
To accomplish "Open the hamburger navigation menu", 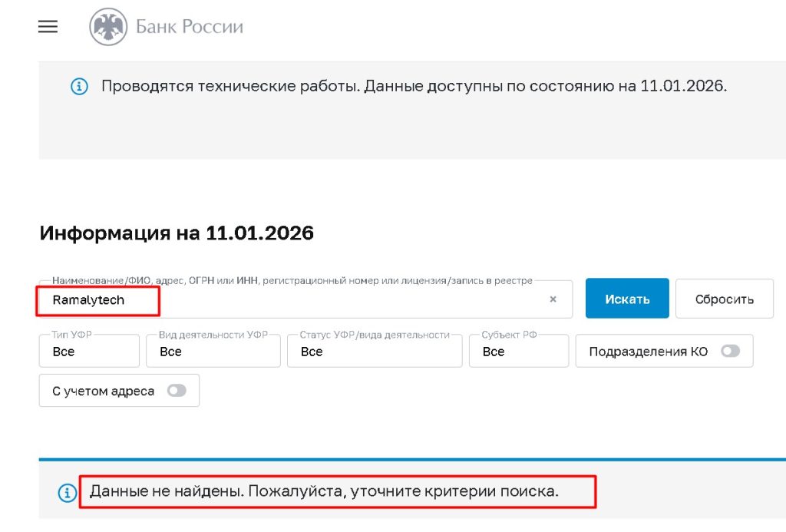I will [x=48, y=26].
